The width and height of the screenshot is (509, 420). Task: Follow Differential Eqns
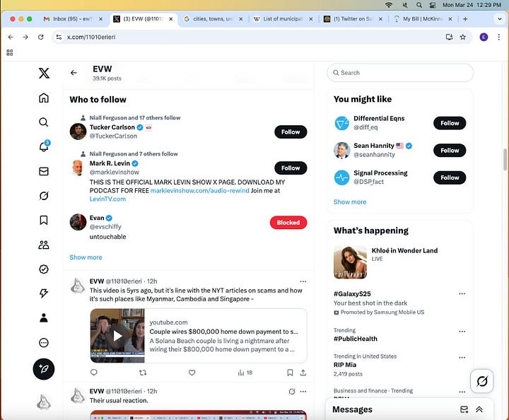coord(450,123)
